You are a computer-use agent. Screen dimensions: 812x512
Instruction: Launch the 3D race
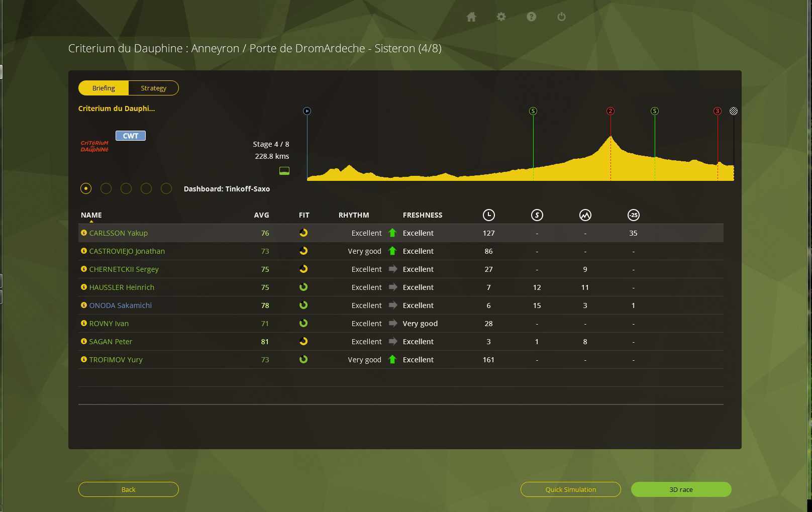point(681,489)
